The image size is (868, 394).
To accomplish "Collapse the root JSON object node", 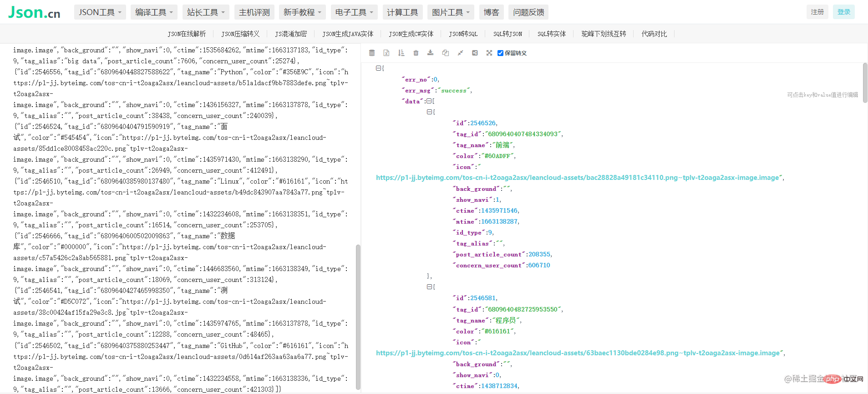I will (x=378, y=68).
